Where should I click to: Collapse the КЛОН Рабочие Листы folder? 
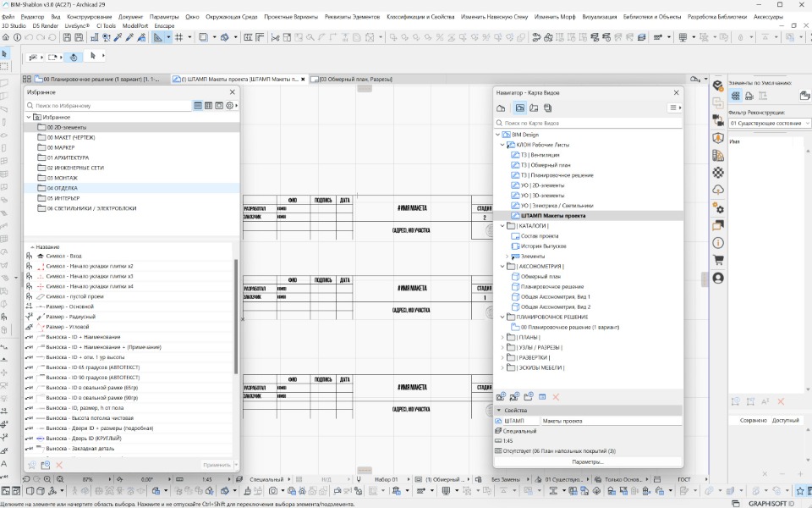(502, 145)
